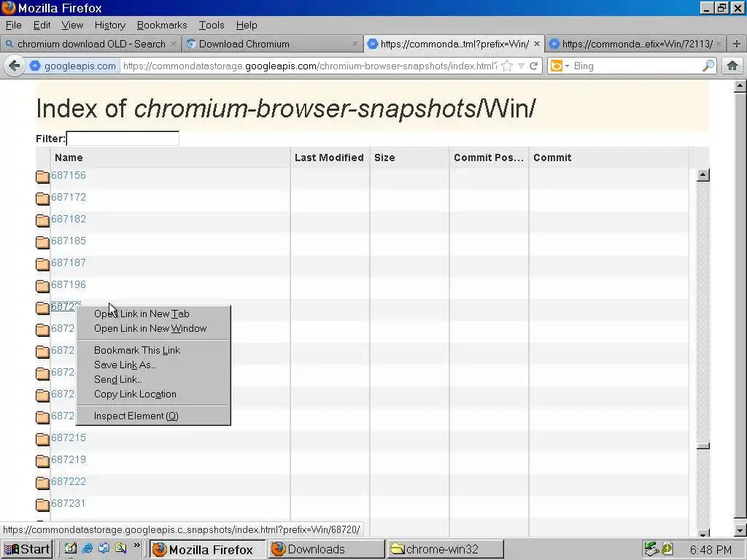Sort by Last Modified column header
This screenshot has width=747, height=560.
pos(330,157)
